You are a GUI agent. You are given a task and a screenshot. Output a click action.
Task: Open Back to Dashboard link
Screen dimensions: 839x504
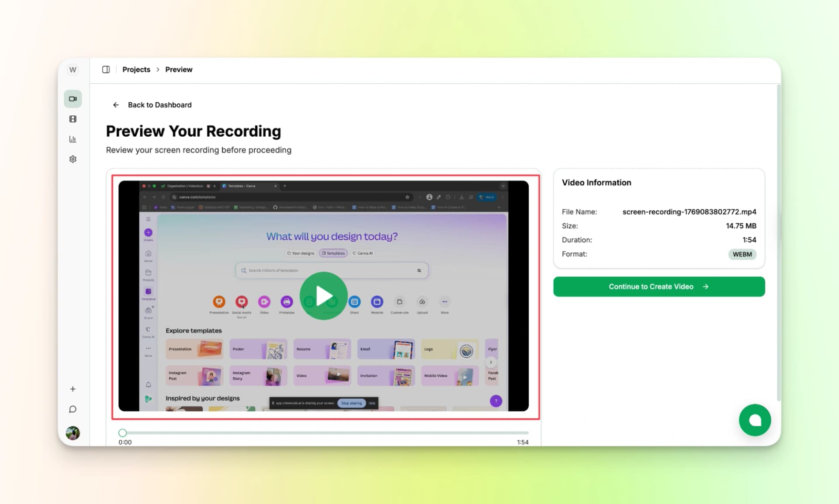coord(159,105)
